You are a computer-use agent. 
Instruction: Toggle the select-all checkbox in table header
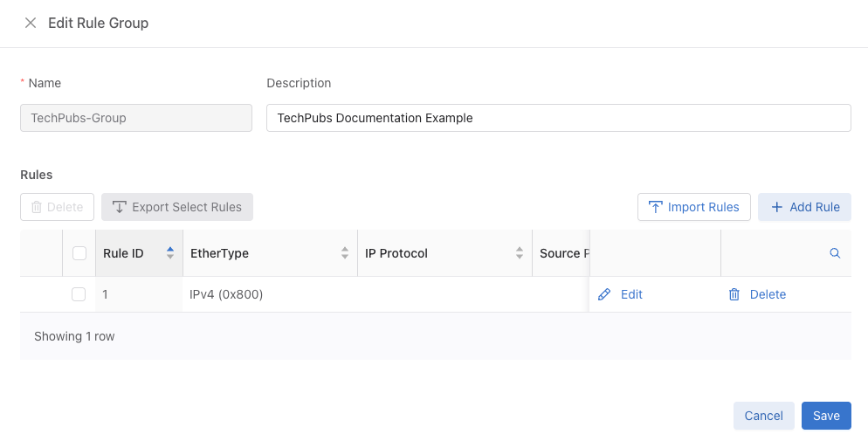79,253
